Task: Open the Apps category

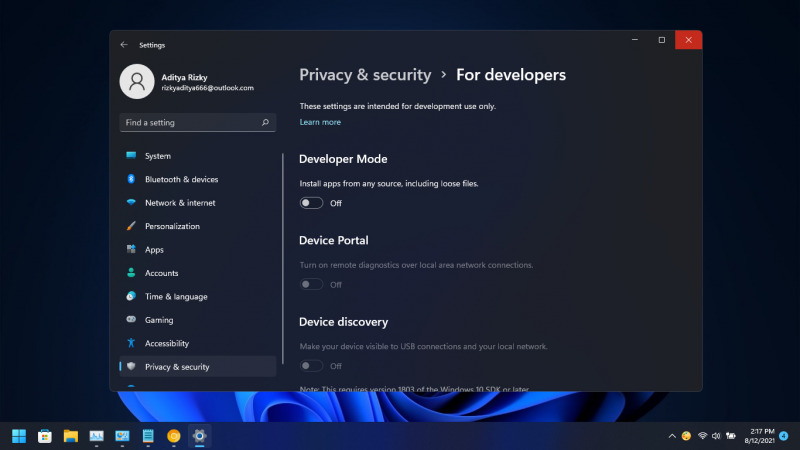Action: [197, 249]
